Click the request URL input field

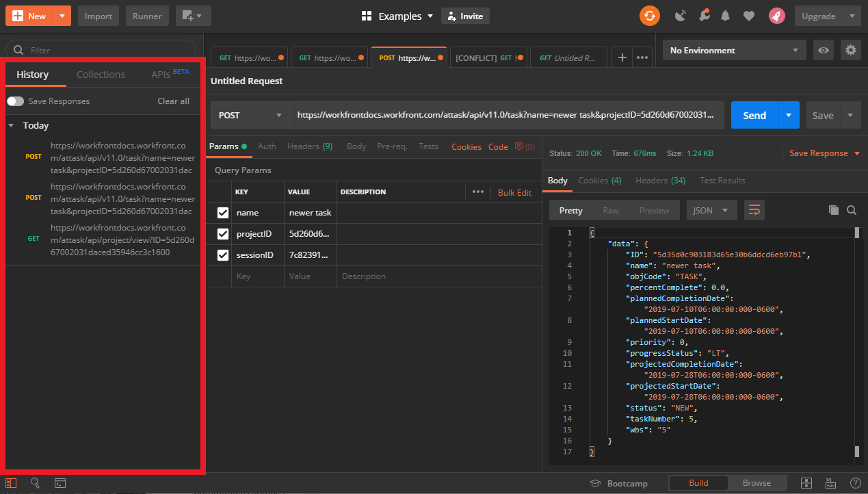click(507, 115)
